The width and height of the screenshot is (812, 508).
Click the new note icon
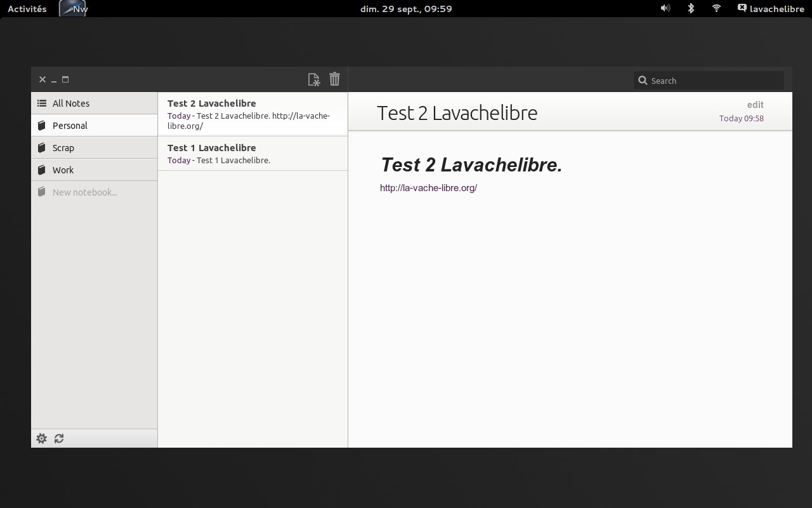(x=313, y=79)
